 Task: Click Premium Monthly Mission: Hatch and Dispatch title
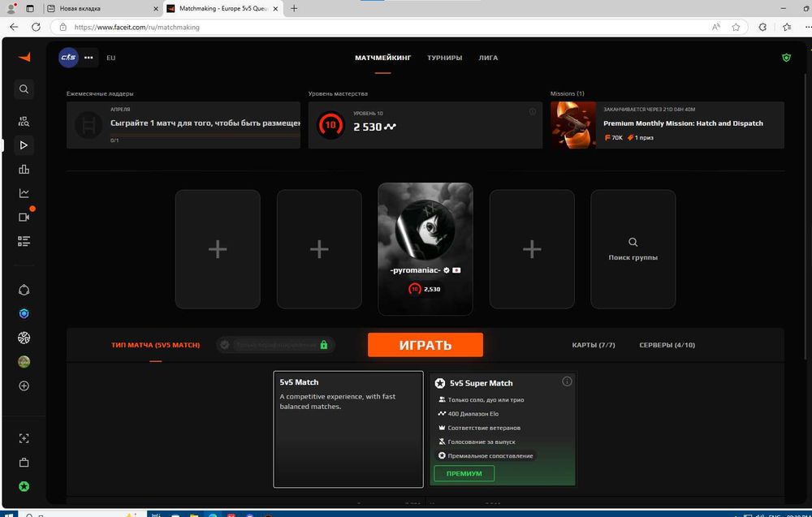683,123
